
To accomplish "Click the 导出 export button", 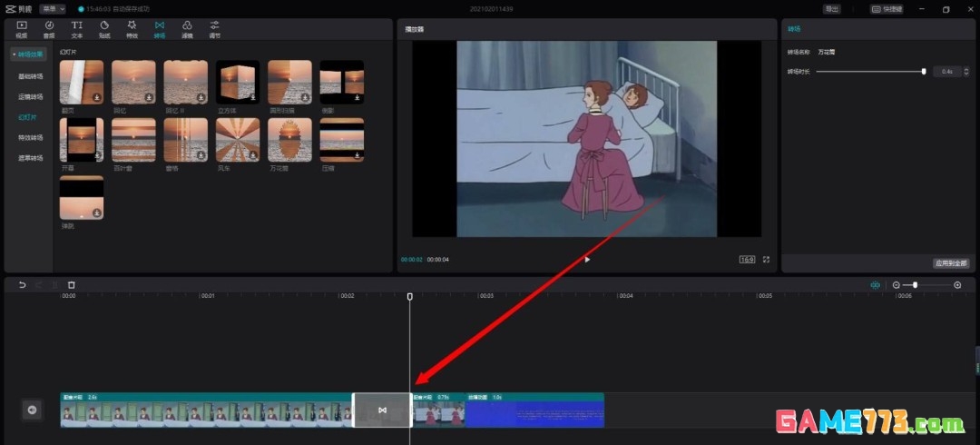I will (831, 9).
